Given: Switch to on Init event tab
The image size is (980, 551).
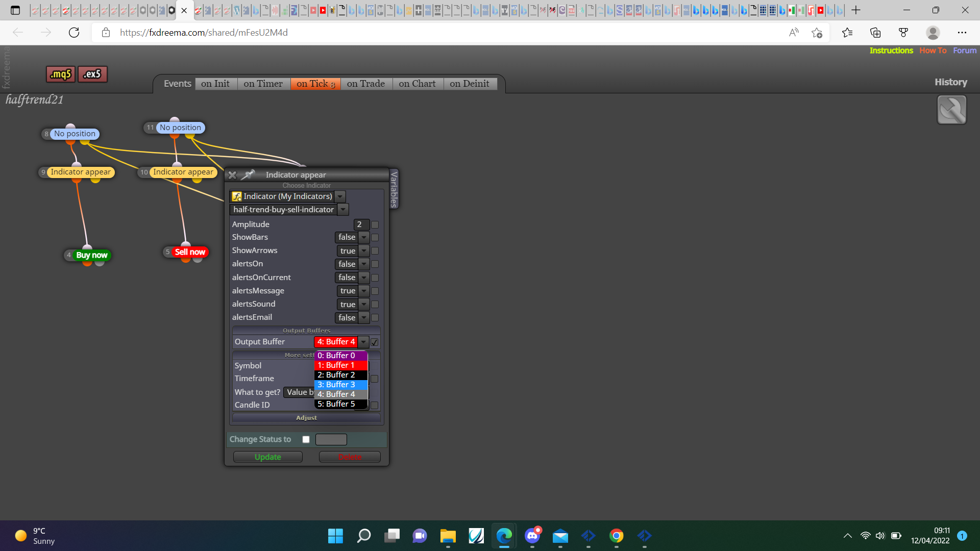Looking at the screenshot, I should (x=215, y=84).
